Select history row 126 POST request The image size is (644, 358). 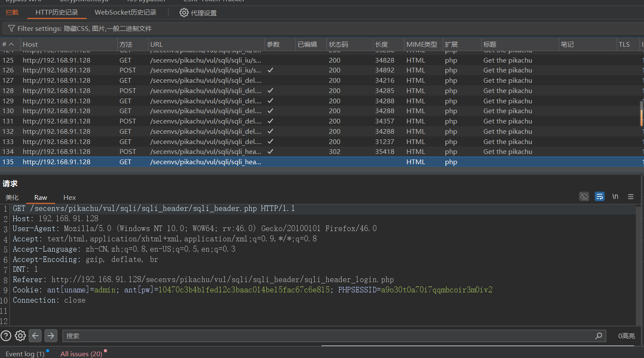pyautogui.click(x=320, y=70)
